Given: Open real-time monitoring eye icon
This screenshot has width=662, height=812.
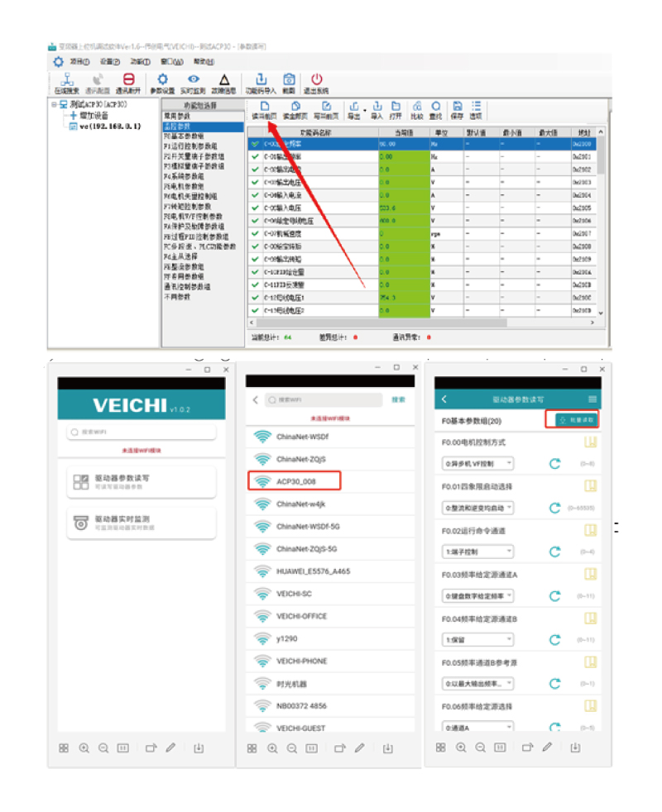Looking at the screenshot, I should click(x=194, y=79).
